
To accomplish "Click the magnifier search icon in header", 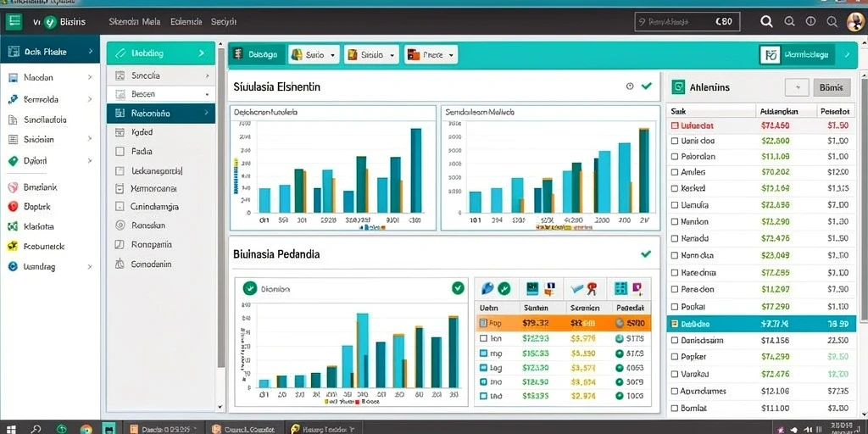I will click(x=766, y=21).
